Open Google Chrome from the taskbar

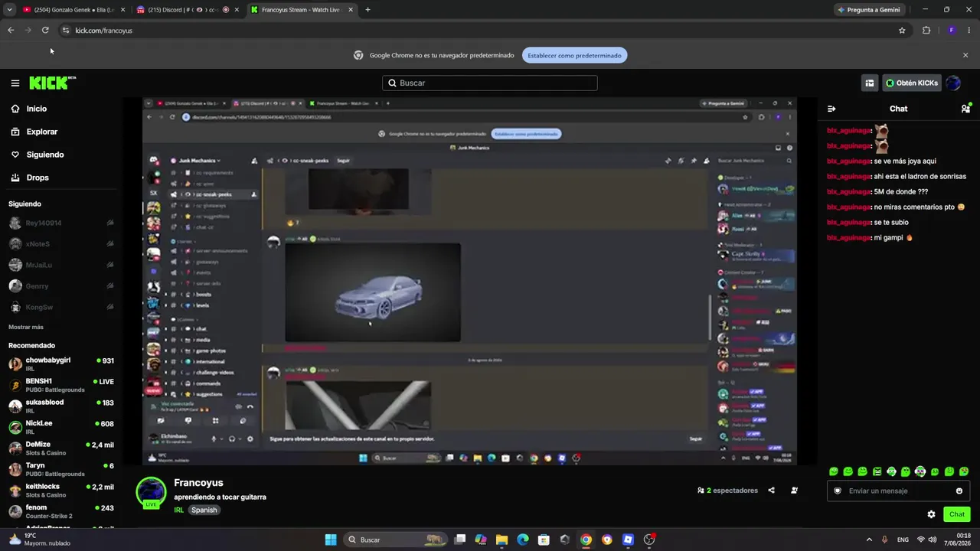(586, 540)
